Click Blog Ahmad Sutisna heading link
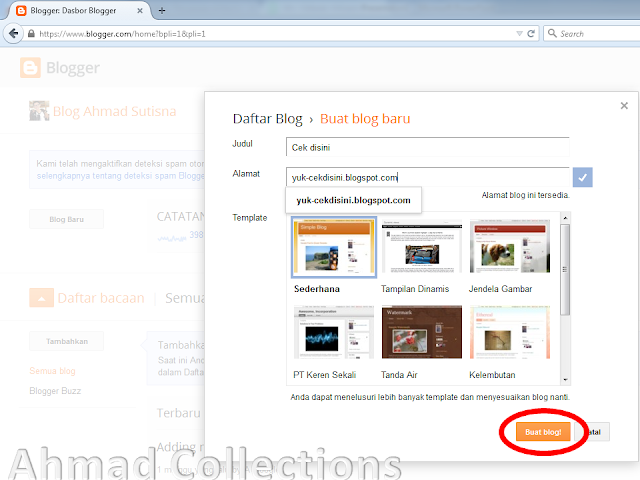This screenshot has height=480, width=640. [115, 111]
